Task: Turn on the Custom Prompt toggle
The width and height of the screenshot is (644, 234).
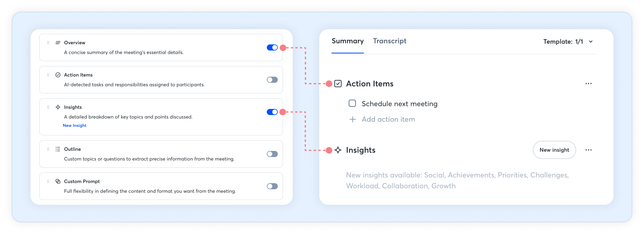Action: pyautogui.click(x=272, y=186)
